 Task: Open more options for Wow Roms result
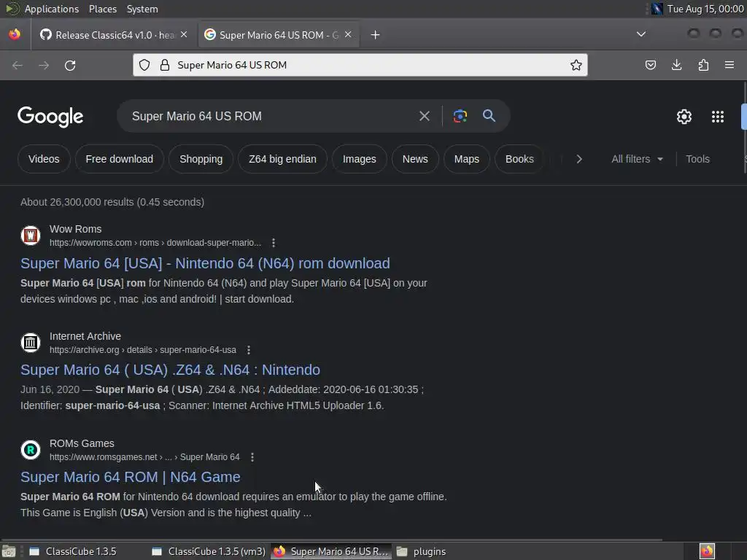274,243
